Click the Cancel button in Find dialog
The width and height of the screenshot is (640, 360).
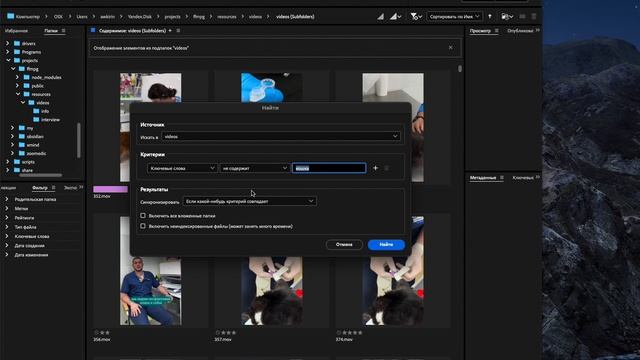point(344,244)
